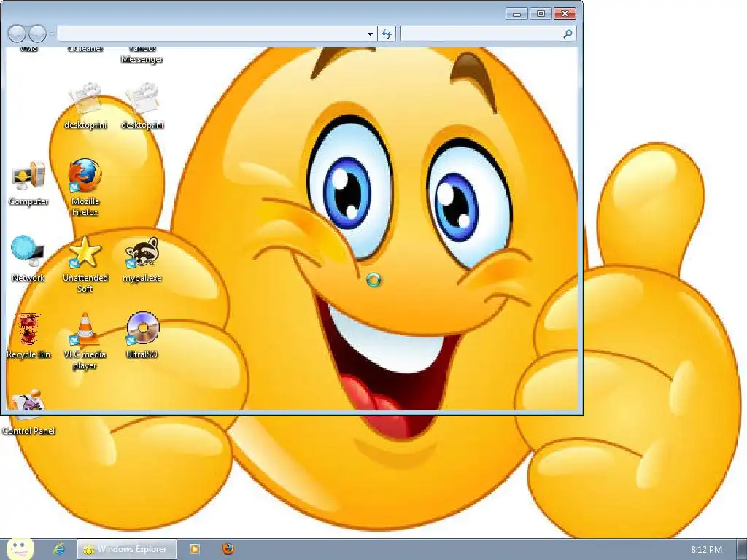Screen dimensions: 747x560
Task: Close the Explorer window
Action: coord(565,14)
